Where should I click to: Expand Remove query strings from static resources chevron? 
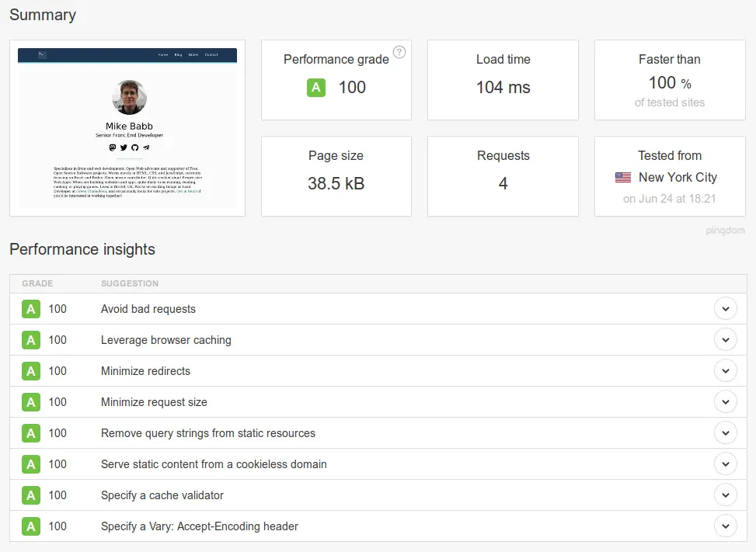[x=725, y=433]
